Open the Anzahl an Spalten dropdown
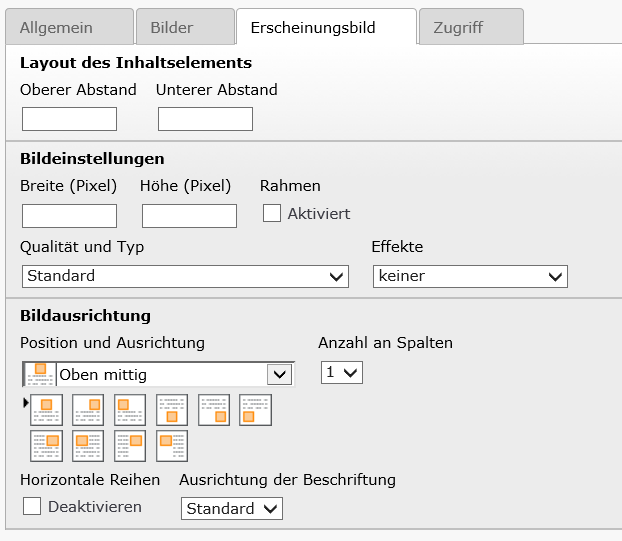622x541 pixels. pyautogui.click(x=342, y=372)
